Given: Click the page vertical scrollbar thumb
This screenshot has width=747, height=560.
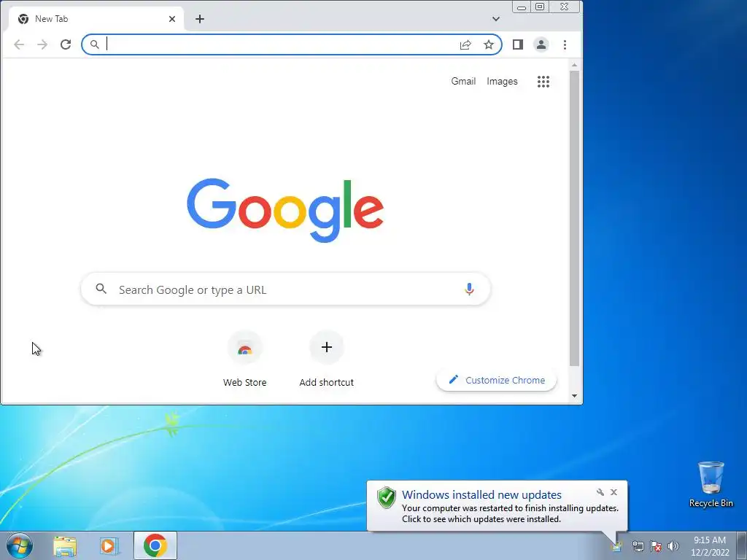Looking at the screenshot, I should [575, 218].
